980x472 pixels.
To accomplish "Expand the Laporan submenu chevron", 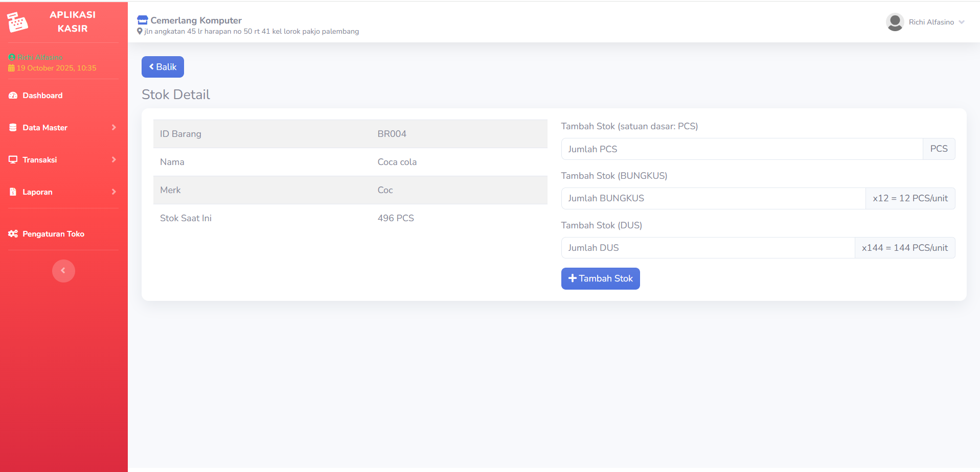I will click(x=113, y=192).
